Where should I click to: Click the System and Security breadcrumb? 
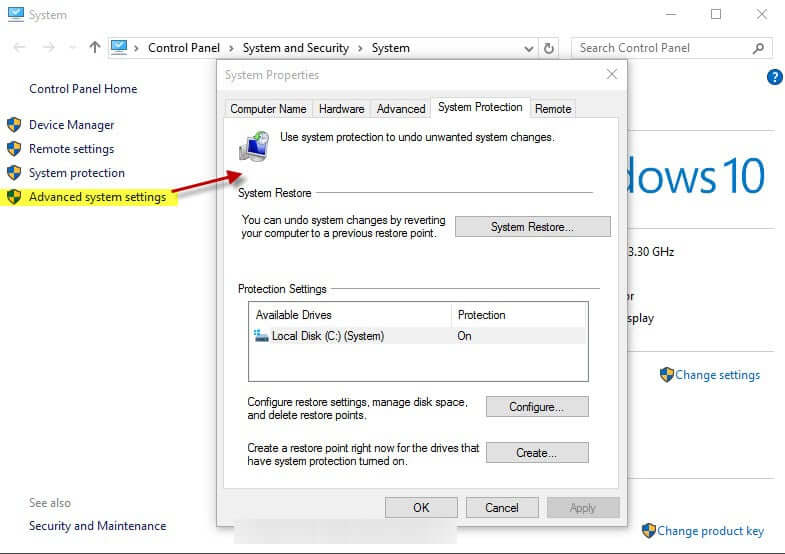point(295,48)
